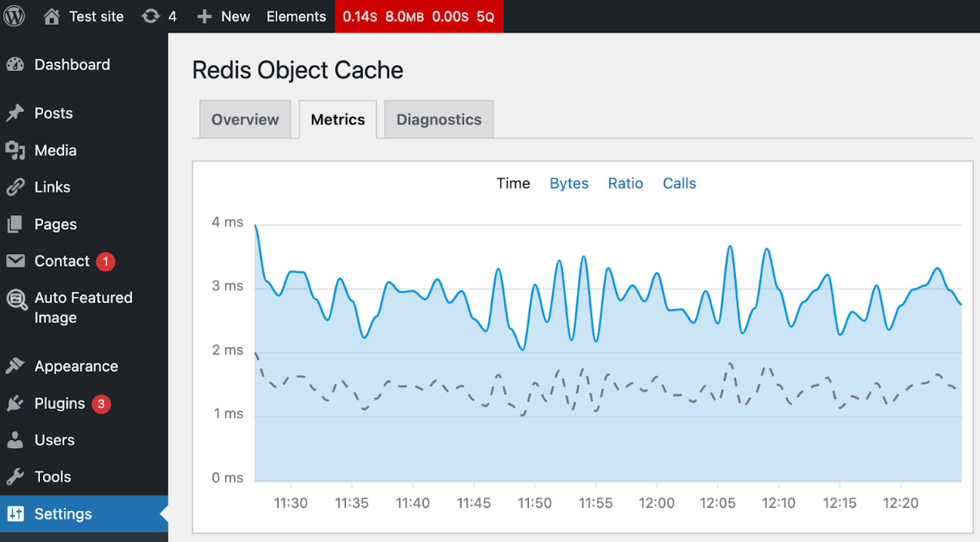The width and height of the screenshot is (980, 542).
Task: Select the Metrics tab
Action: pos(338,119)
